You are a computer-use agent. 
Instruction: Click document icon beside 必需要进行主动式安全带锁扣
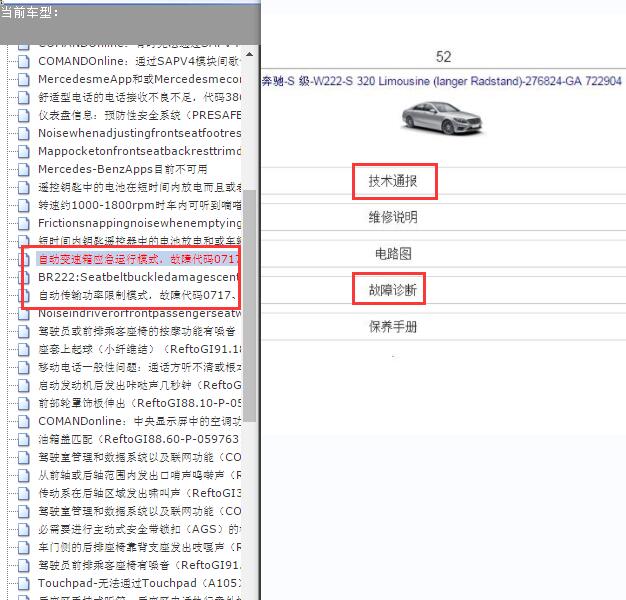click(24, 529)
